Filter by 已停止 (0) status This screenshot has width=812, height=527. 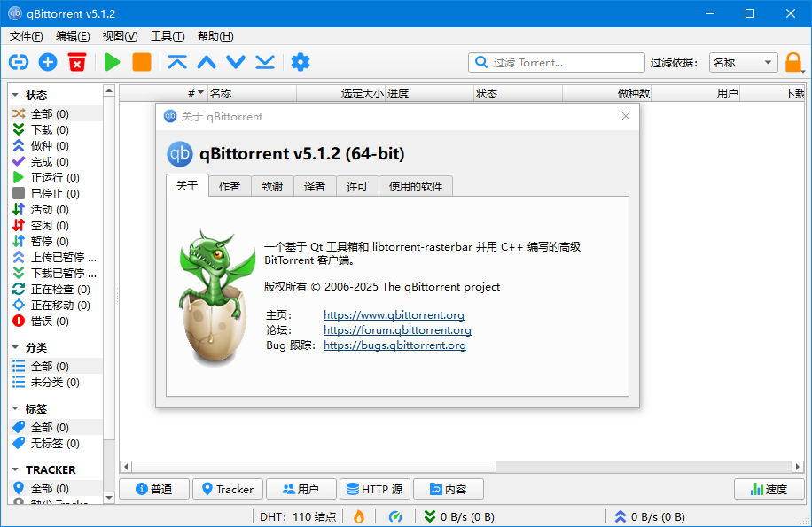click(56, 194)
